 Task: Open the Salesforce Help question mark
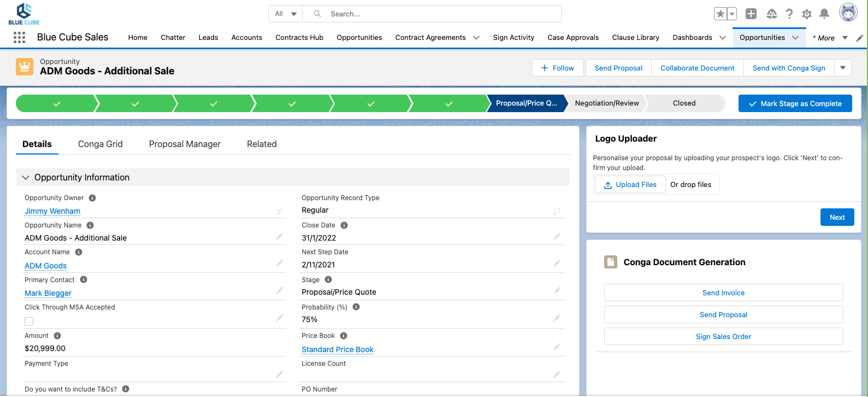(x=789, y=14)
